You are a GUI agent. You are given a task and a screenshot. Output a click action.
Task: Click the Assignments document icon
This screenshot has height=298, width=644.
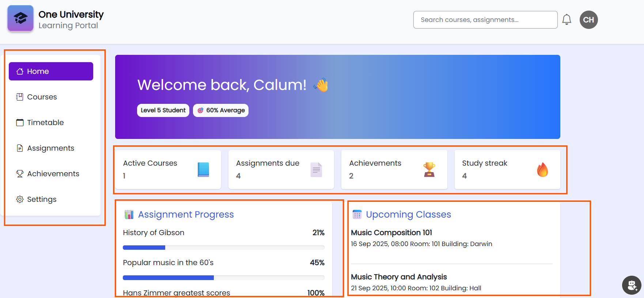click(x=20, y=148)
